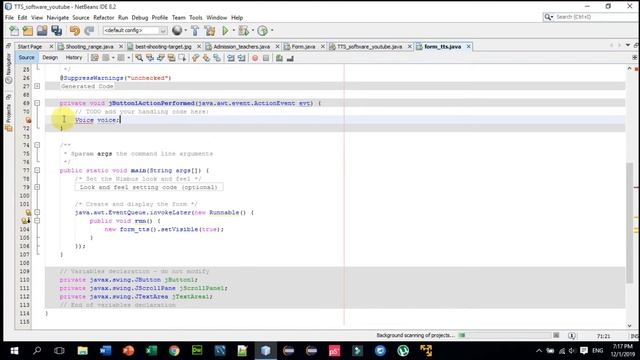The width and height of the screenshot is (640, 360).
Task: Click the editor vertical scrollbar
Action: [629, 222]
